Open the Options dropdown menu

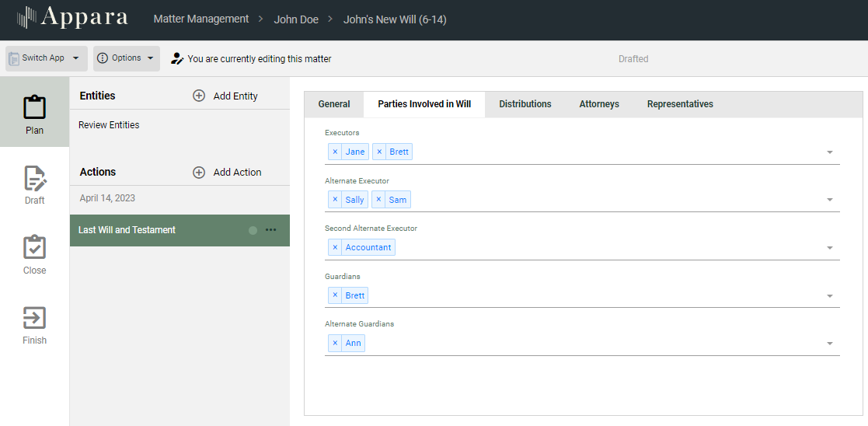(126, 58)
